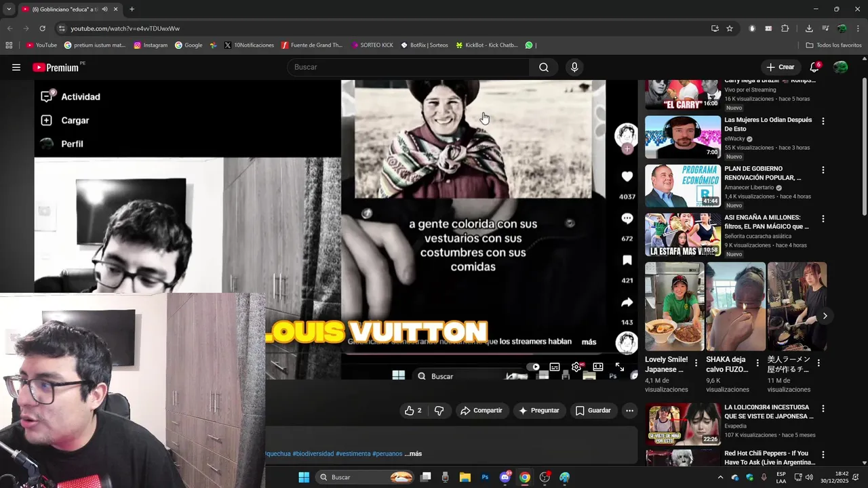Open the #biodiversidad hashtag link
The width and height of the screenshot is (868, 488).
[x=313, y=454]
